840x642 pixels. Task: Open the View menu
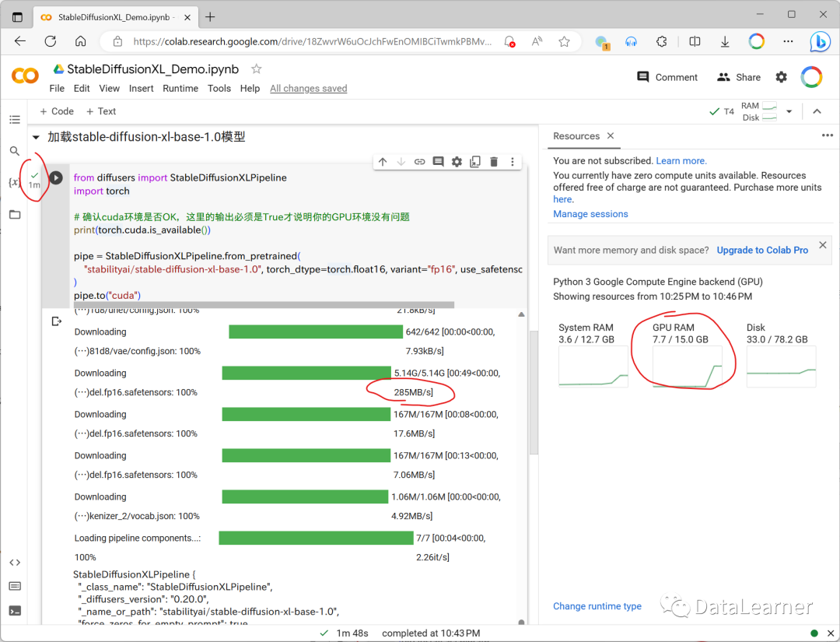pyautogui.click(x=110, y=89)
